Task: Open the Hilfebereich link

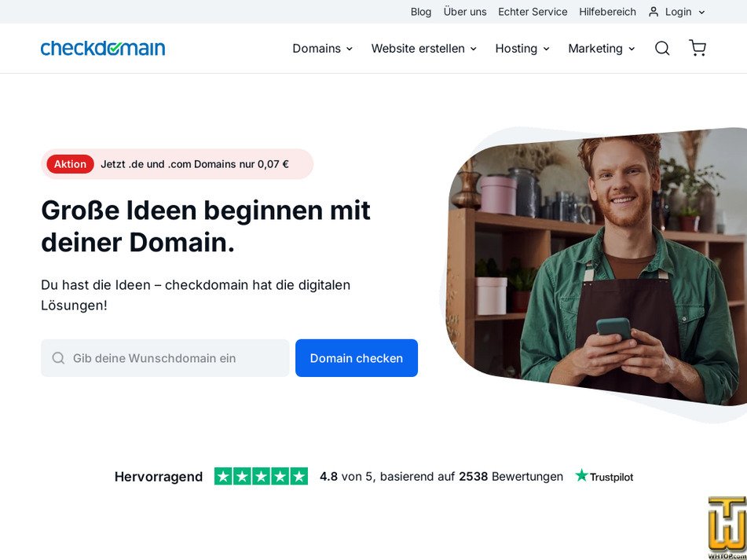Action: click(607, 12)
